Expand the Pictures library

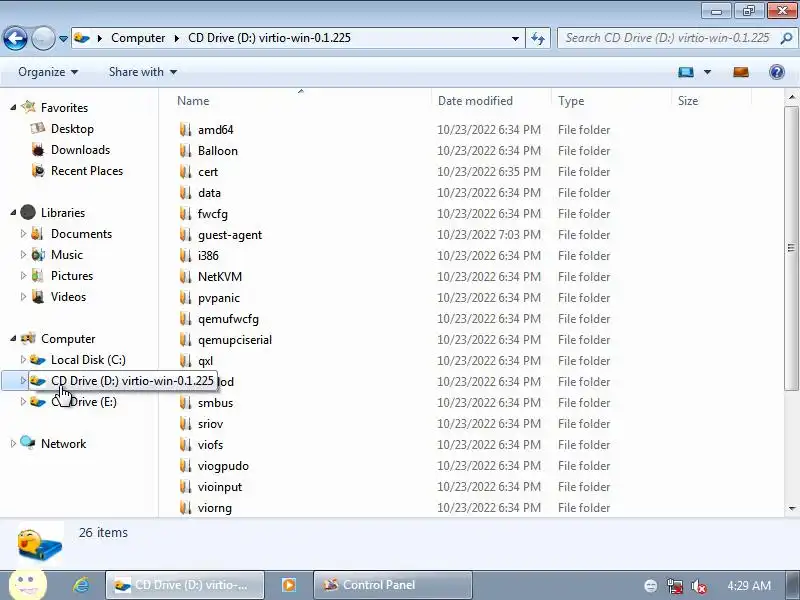[23, 276]
